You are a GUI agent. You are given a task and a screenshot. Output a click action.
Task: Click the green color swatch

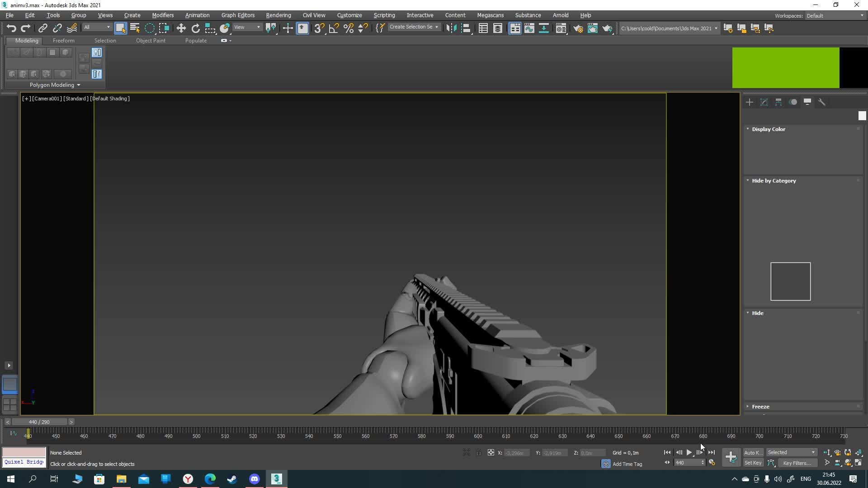coord(785,68)
